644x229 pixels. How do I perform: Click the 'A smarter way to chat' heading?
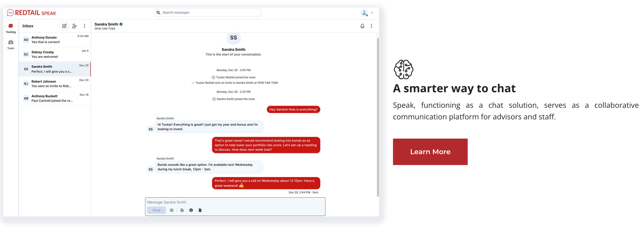pyautogui.click(x=454, y=88)
